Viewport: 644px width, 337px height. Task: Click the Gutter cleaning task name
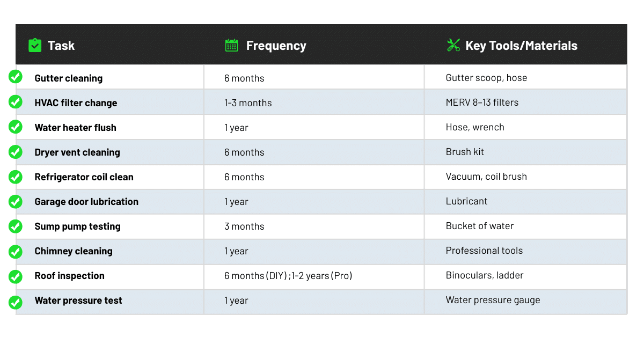coord(69,78)
